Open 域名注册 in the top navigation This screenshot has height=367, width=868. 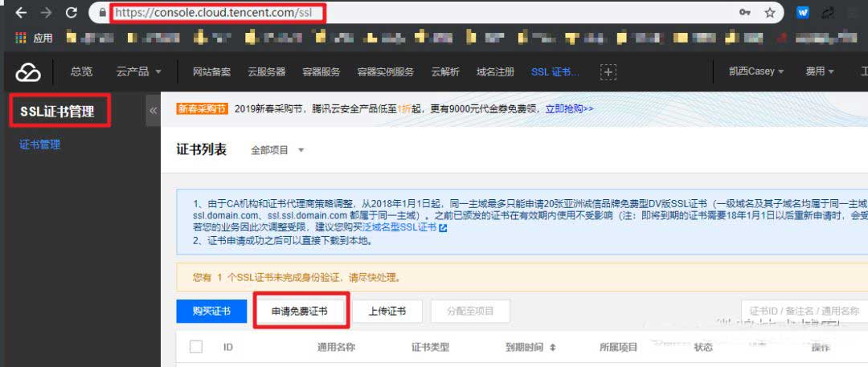click(495, 72)
